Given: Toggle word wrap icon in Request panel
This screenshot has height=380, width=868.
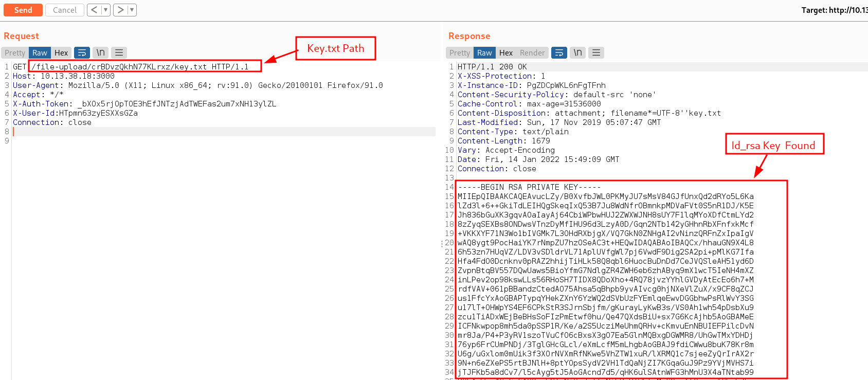Looking at the screenshot, I should tap(82, 52).
